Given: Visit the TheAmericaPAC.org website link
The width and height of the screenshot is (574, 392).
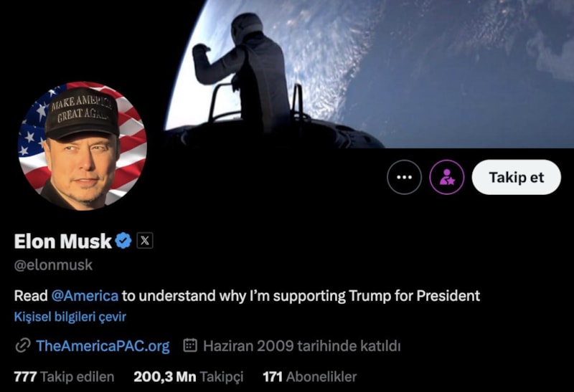Looking at the screenshot, I should tap(103, 346).
